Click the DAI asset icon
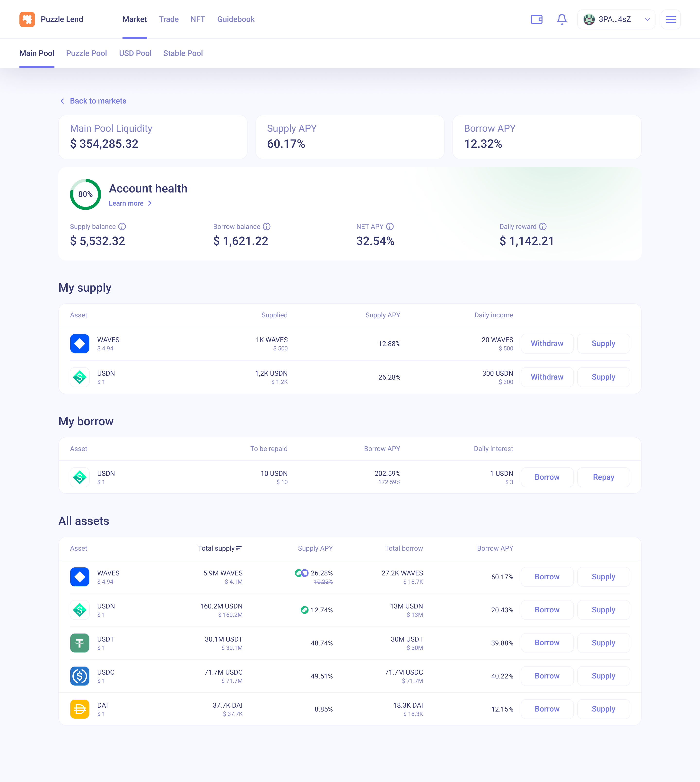 click(80, 709)
